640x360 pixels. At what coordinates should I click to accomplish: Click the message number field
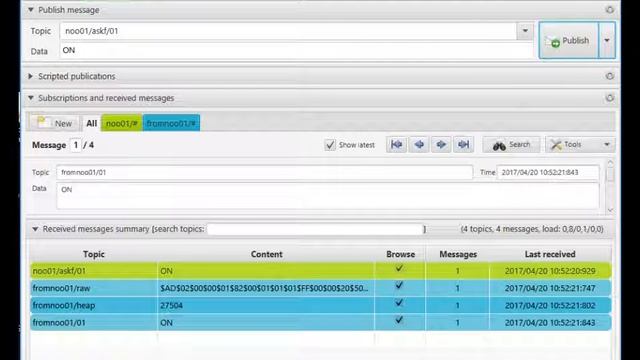pyautogui.click(x=76, y=145)
